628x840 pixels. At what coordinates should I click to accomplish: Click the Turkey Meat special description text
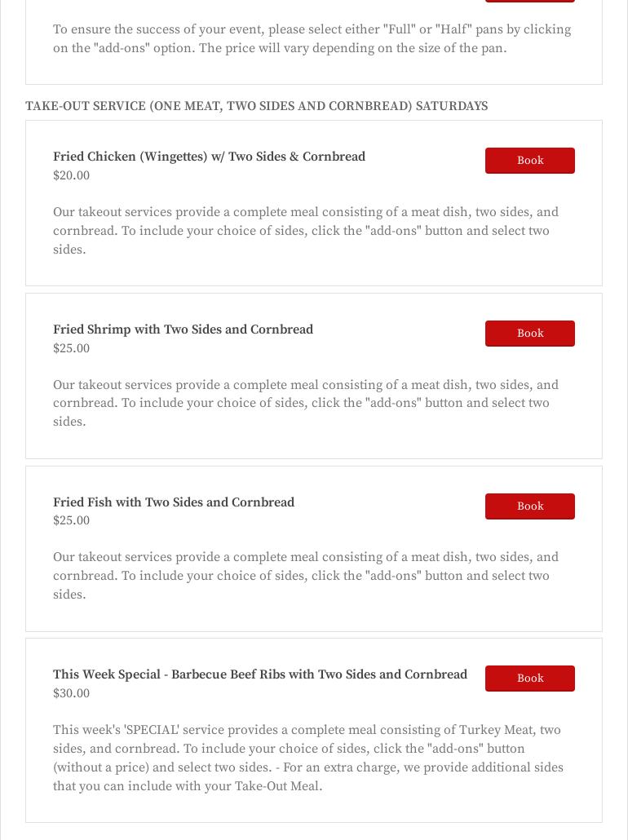(x=308, y=758)
